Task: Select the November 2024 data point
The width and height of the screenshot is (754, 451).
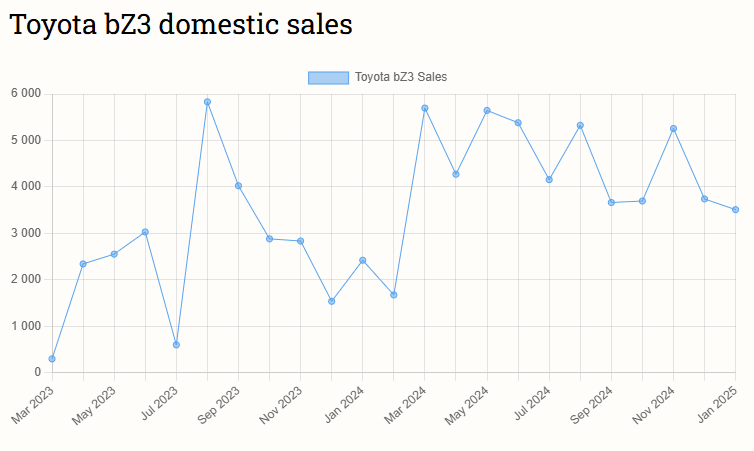Action: coord(673,129)
